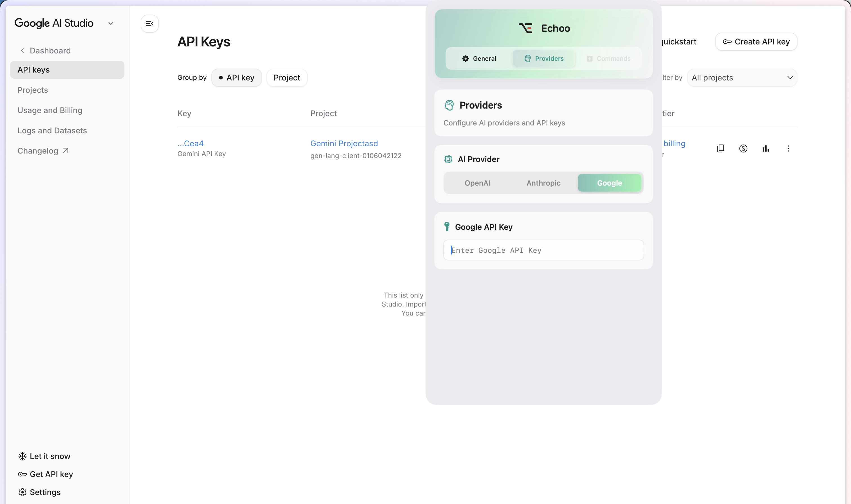Viewport: 851px width, 504px height.
Task: Switch to Echoo General tab
Action: point(479,58)
